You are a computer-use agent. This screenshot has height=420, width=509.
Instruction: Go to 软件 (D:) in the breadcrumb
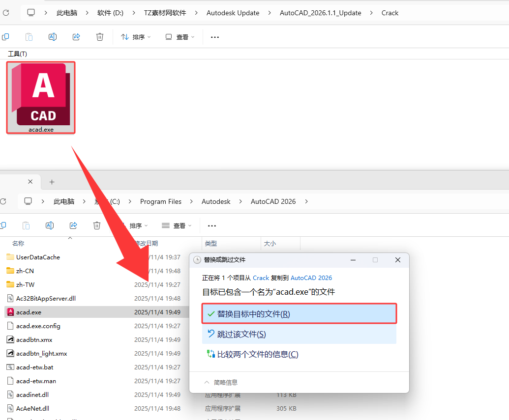click(110, 13)
